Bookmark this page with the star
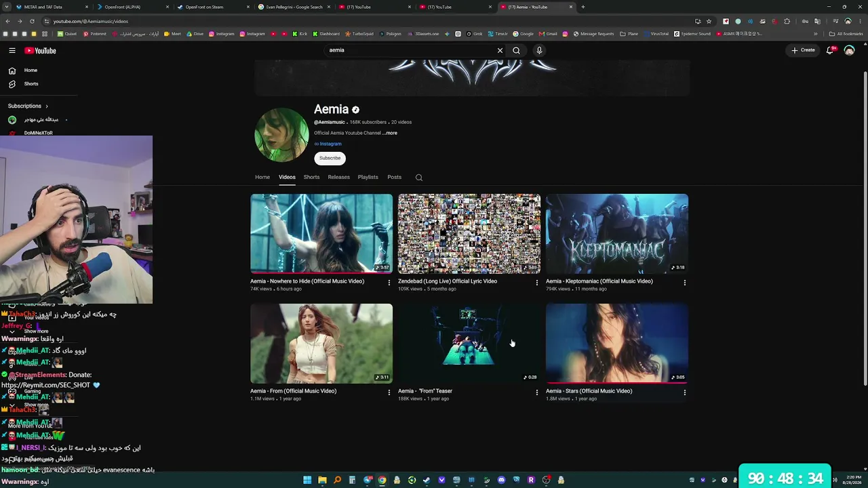 click(709, 21)
